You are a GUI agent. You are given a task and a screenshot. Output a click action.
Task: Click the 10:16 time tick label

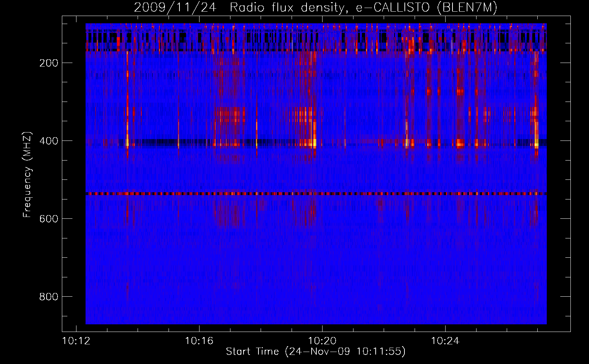click(199, 341)
